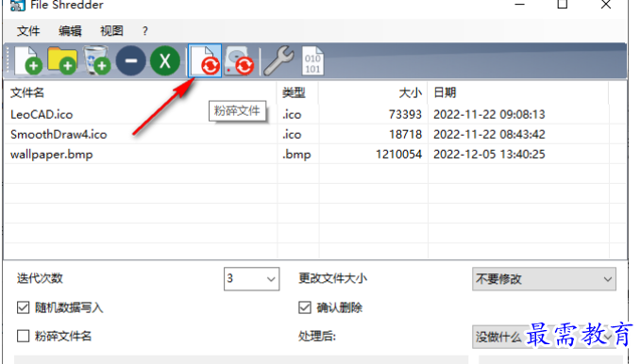Select the wallpaper.bmp file row
This screenshot has height=364, width=641.
314,154
